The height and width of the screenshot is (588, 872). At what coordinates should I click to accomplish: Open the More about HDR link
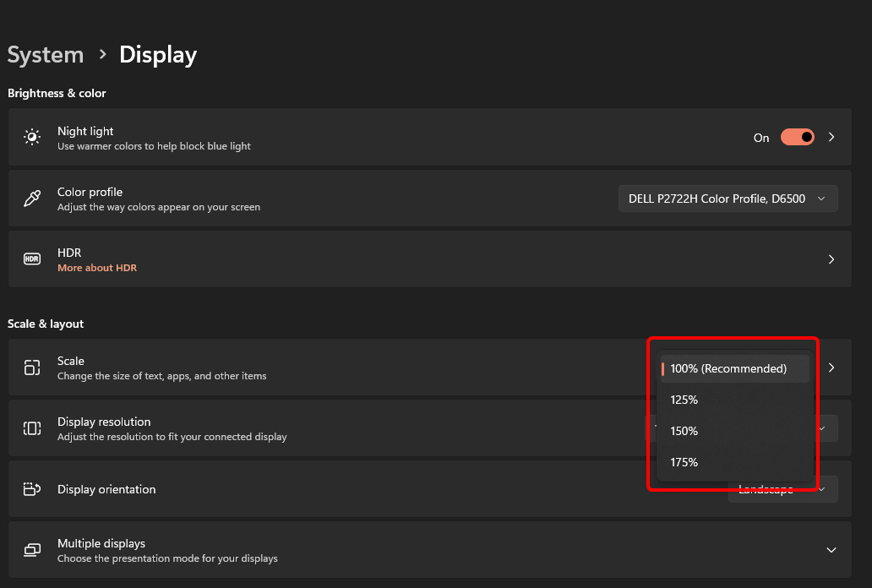(x=97, y=267)
